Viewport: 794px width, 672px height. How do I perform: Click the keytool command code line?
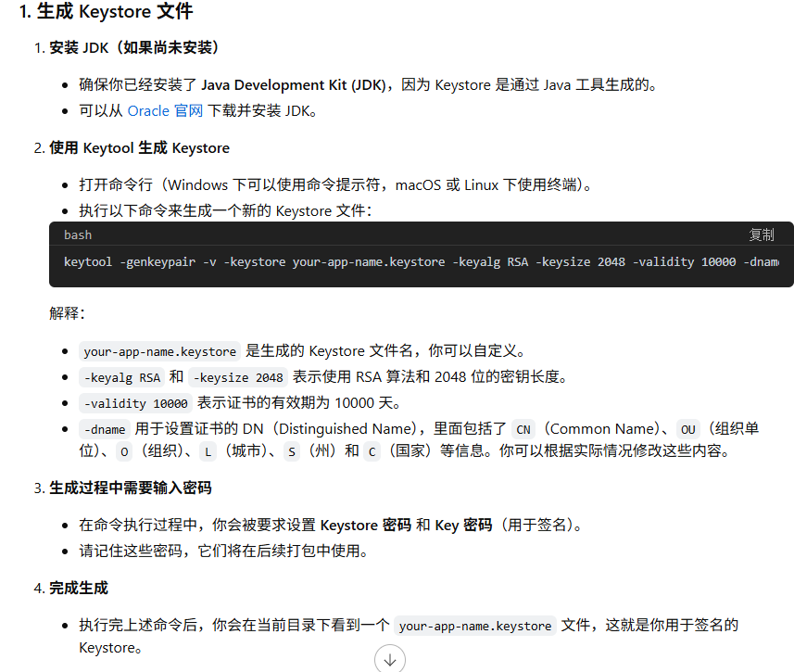pyautogui.click(x=422, y=262)
